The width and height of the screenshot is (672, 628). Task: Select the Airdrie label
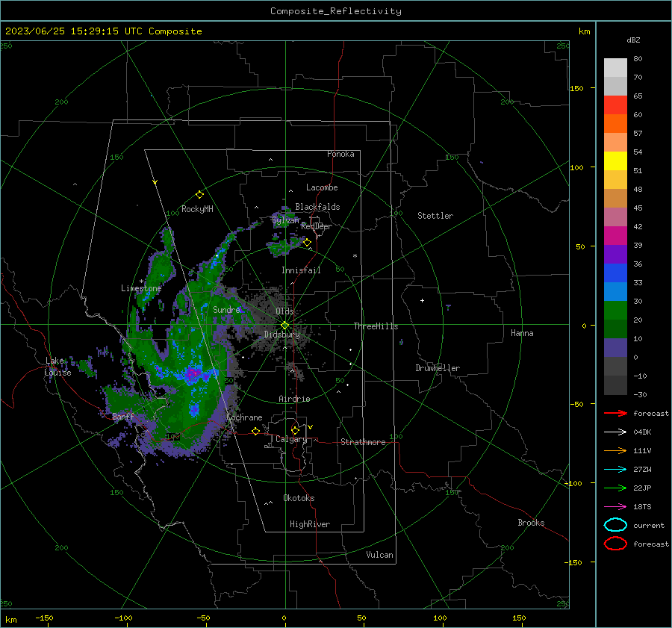(x=294, y=399)
